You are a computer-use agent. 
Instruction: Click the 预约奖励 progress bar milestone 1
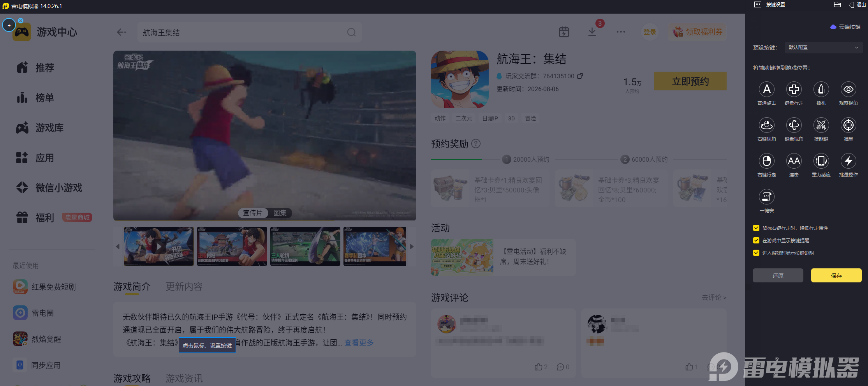click(506, 159)
